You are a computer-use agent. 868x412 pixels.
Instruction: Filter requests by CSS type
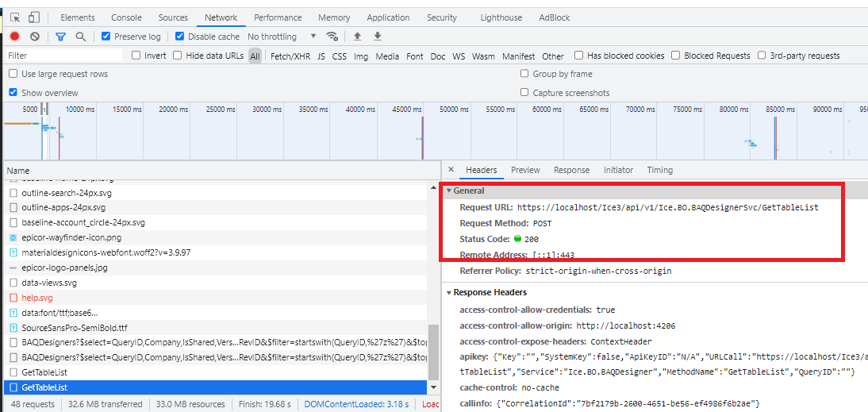click(x=340, y=56)
